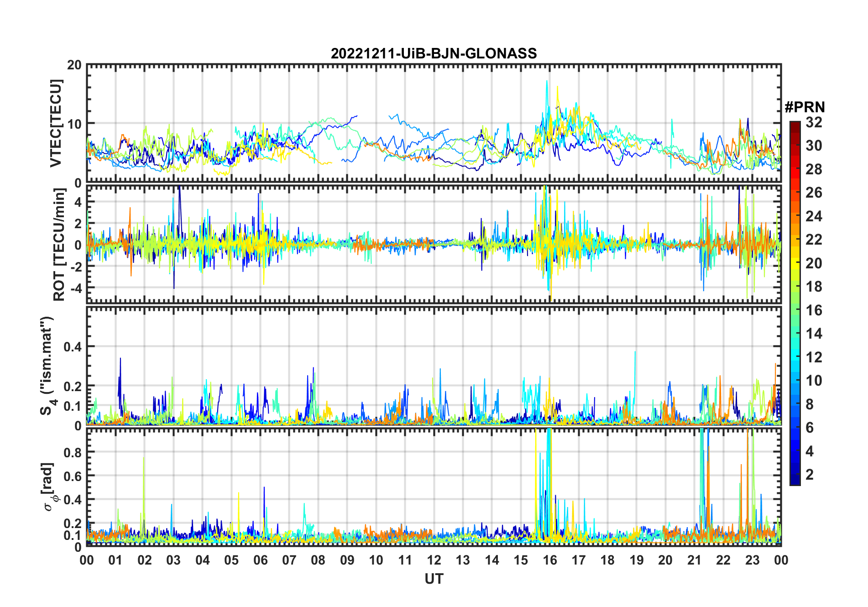Click colorbar tick label 8
This screenshot has height=607, width=868.
(810, 404)
